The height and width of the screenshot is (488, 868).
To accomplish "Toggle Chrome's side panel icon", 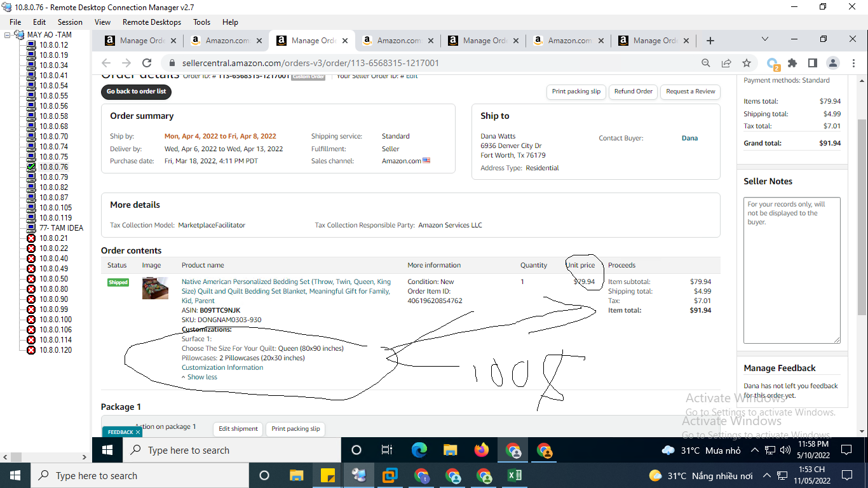I will click(812, 63).
